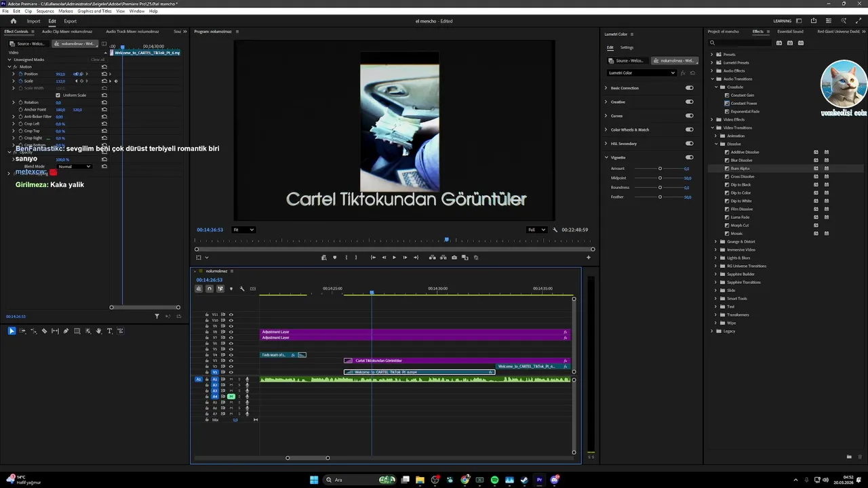Open Graphics and Titles menu
This screenshot has width=868, height=488.
click(x=94, y=12)
